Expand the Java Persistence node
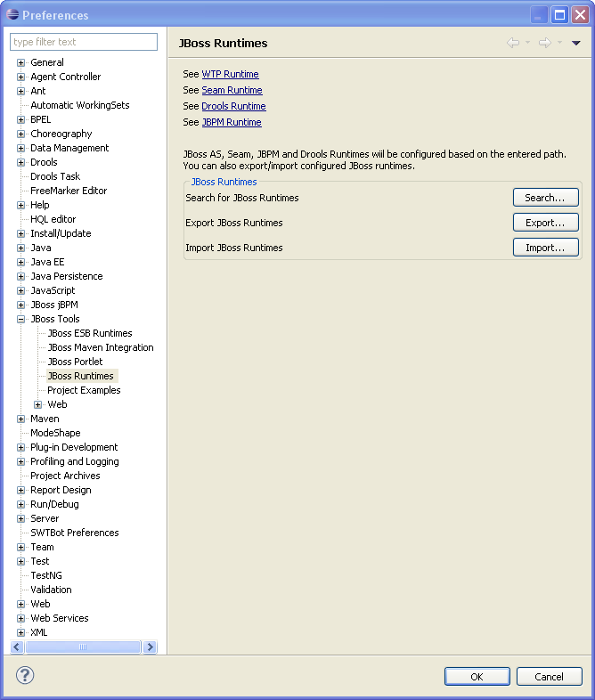This screenshot has height=700, width=595. point(20,276)
